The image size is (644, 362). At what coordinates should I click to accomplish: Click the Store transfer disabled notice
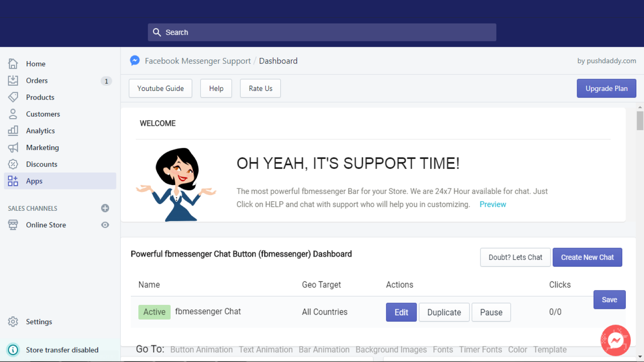coord(62,350)
